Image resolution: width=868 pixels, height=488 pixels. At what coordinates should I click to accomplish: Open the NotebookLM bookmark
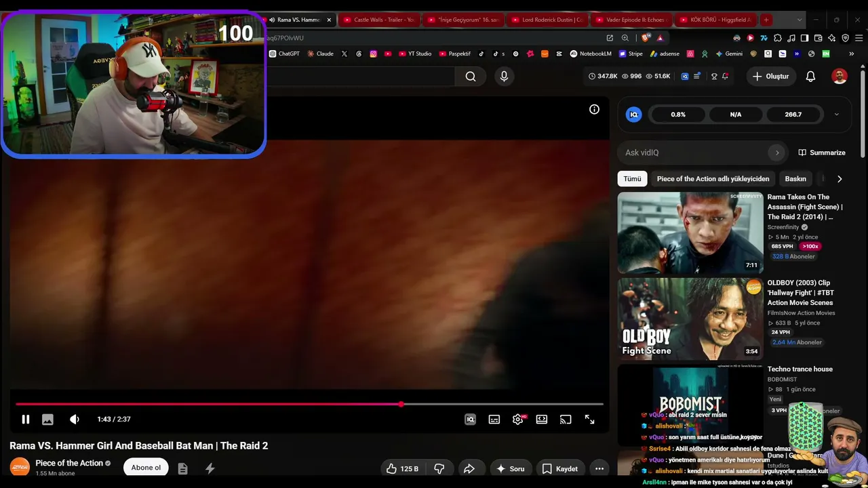pyautogui.click(x=591, y=54)
